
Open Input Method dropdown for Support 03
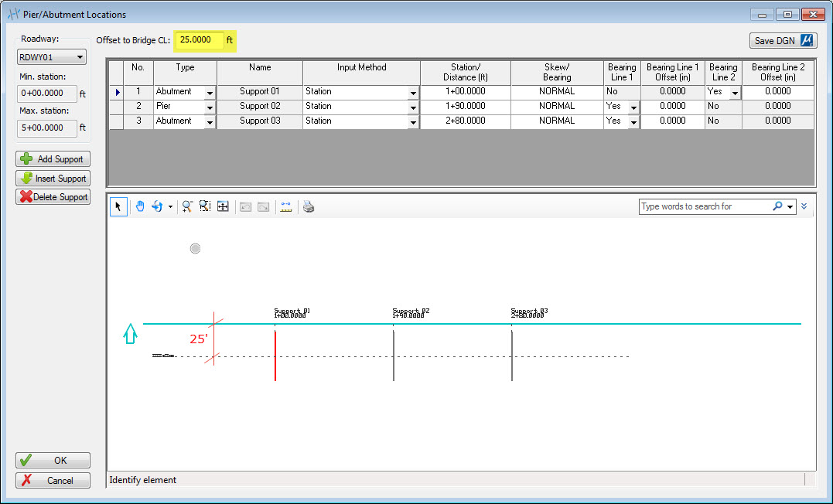(x=413, y=123)
